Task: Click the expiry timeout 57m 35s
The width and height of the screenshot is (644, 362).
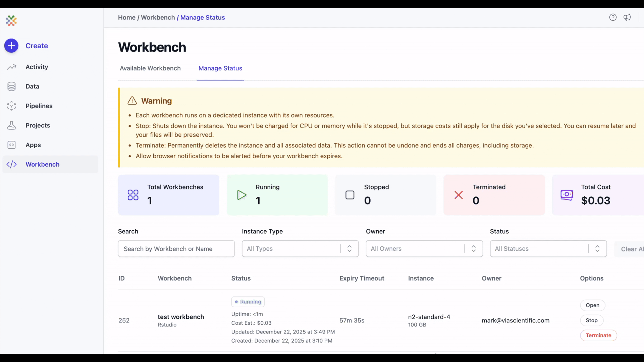Action: coord(352,320)
